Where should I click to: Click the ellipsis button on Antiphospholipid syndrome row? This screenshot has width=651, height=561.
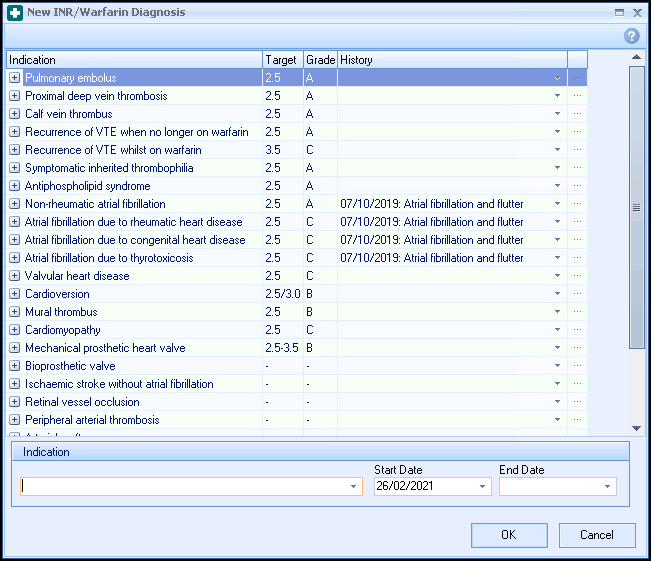577,186
